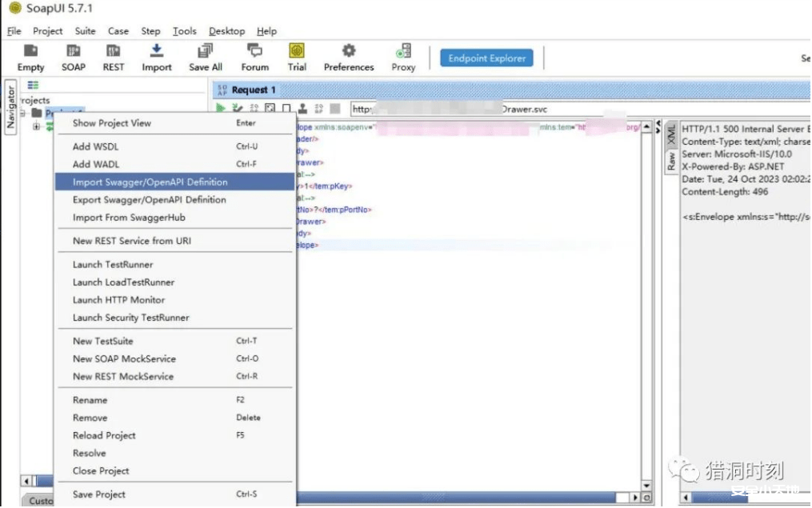Collapse the Project tree node
812x508 pixels.
[24, 114]
